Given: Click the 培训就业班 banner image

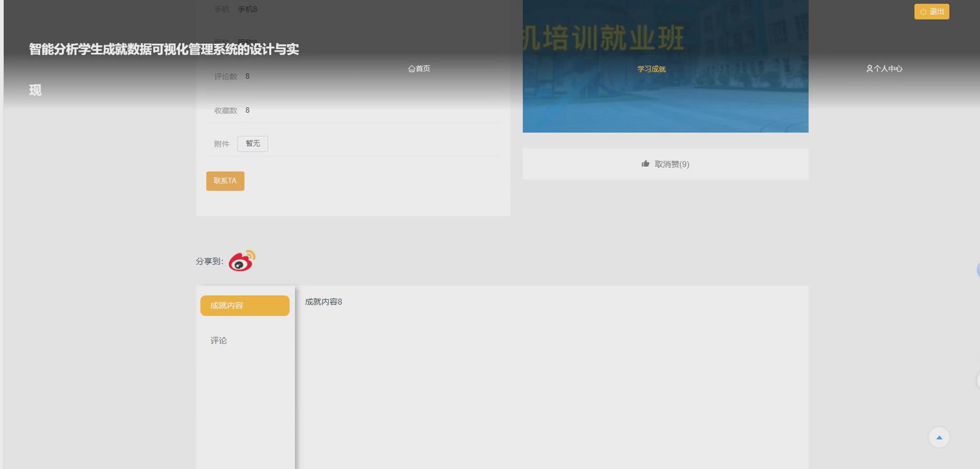Looking at the screenshot, I should click(665, 66).
